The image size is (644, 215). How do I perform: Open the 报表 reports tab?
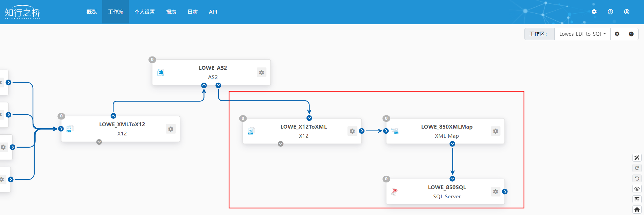point(171,12)
